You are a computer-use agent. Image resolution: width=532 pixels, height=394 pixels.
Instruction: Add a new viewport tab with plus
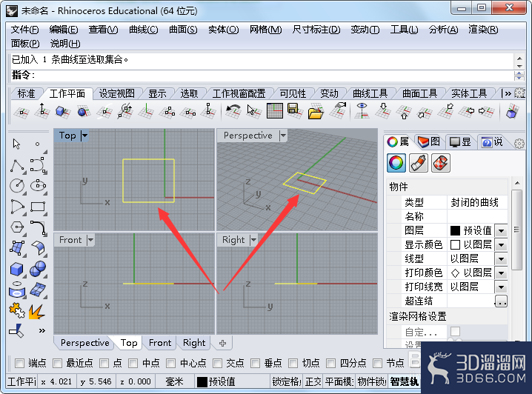[x=223, y=343]
